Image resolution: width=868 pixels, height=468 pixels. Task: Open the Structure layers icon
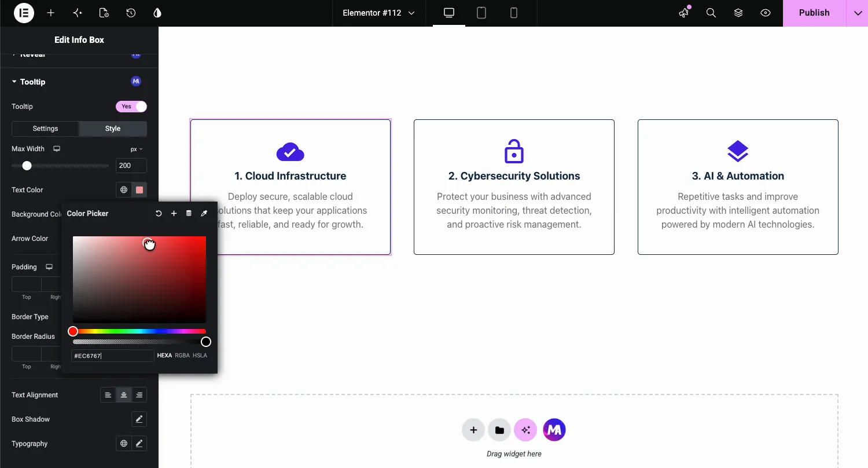click(738, 13)
